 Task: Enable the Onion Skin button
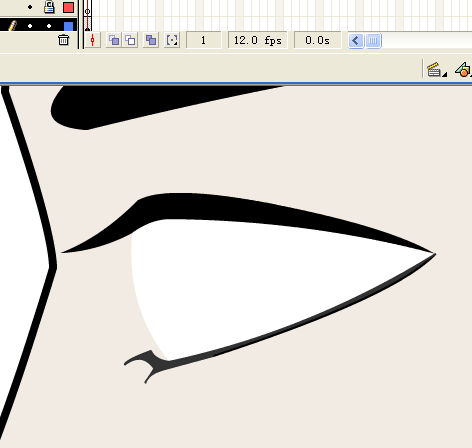click(x=114, y=40)
